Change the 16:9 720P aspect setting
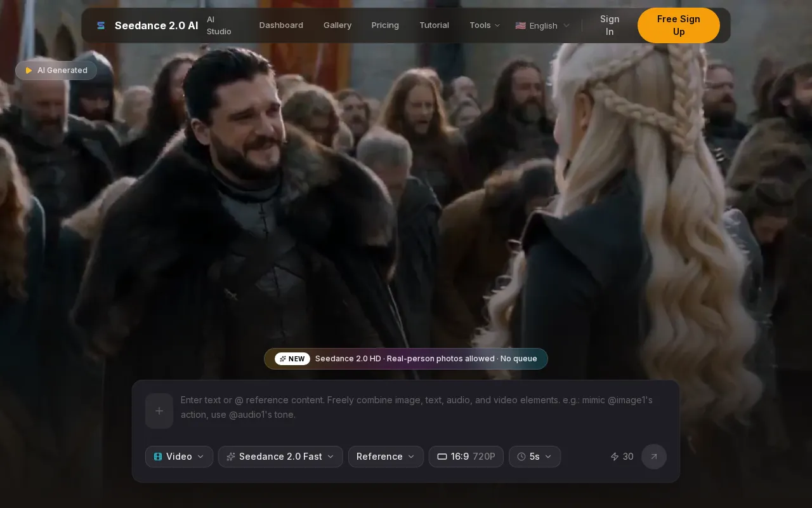This screenshot has width=812, height=508. click(x=466, y=457)
